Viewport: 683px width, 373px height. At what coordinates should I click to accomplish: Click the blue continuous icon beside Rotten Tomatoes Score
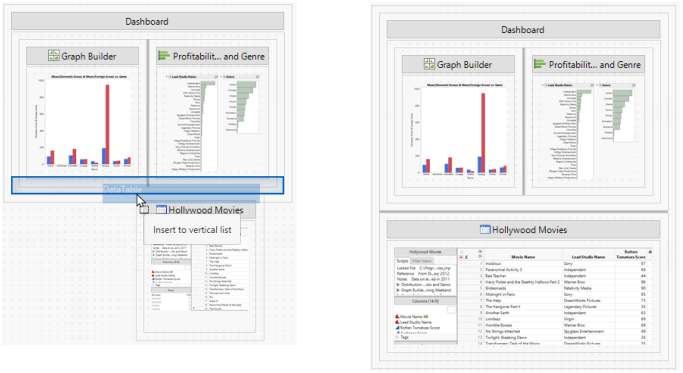(x=397, y=328)
